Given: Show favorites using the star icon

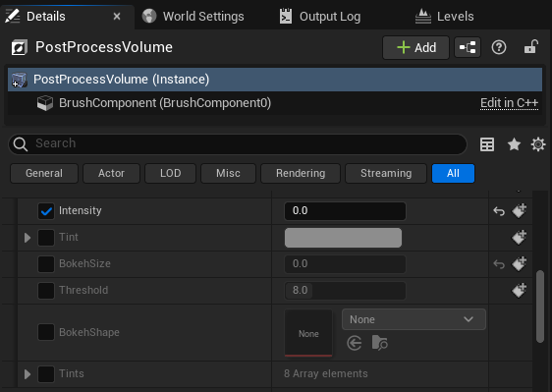Looking at the screenshot, I should (514, 144).
